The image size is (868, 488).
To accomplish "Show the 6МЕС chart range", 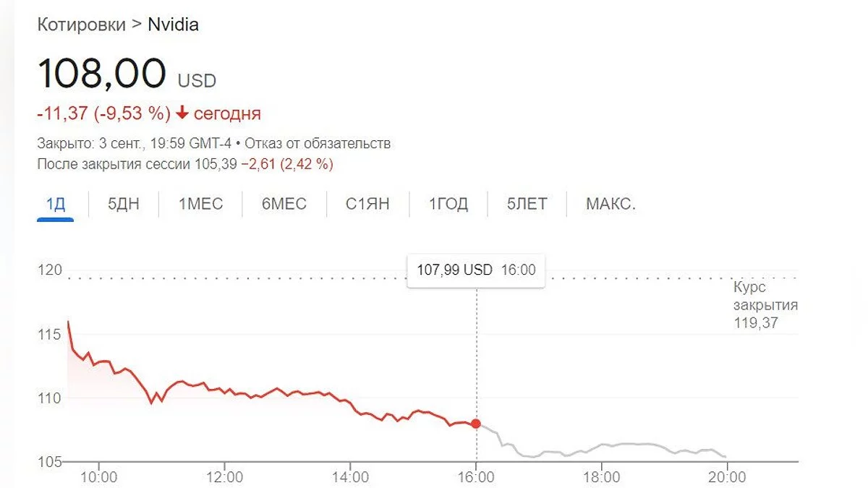I will [284, 205].
